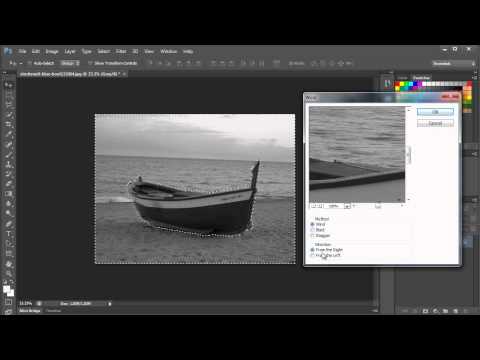Select the Gradient tool
This screenshot has width=480, height=360.
coord(9,194)
